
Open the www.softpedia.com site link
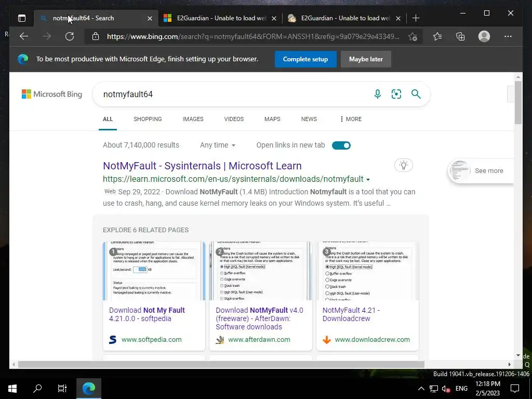[151, 340]
